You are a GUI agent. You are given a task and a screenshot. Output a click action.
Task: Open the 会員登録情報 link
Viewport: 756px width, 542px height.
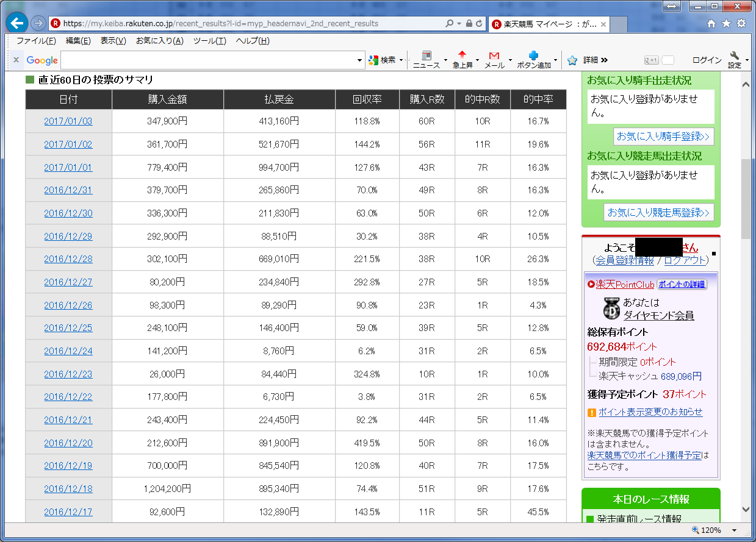pos(625,260)
